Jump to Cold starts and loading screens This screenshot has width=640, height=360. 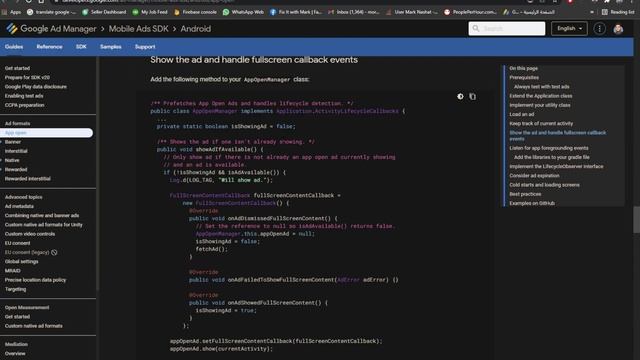[x=544, y=185]
